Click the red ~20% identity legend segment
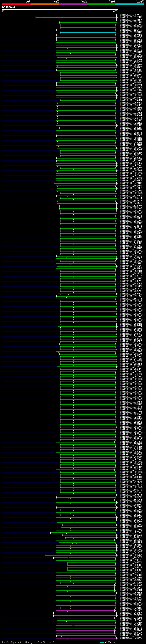This screenshot has width=146, height=644. pos(16,4)
